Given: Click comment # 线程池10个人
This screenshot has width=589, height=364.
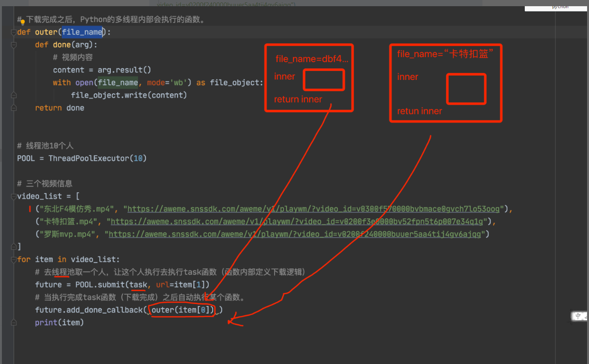Looking at the screenshot, I should pos(45,146).
